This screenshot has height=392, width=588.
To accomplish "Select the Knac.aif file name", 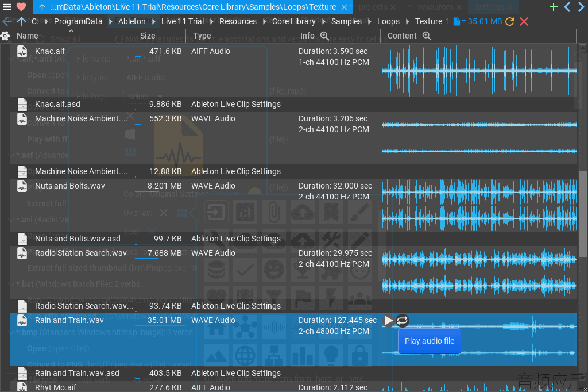I will [x=50, y=51].
